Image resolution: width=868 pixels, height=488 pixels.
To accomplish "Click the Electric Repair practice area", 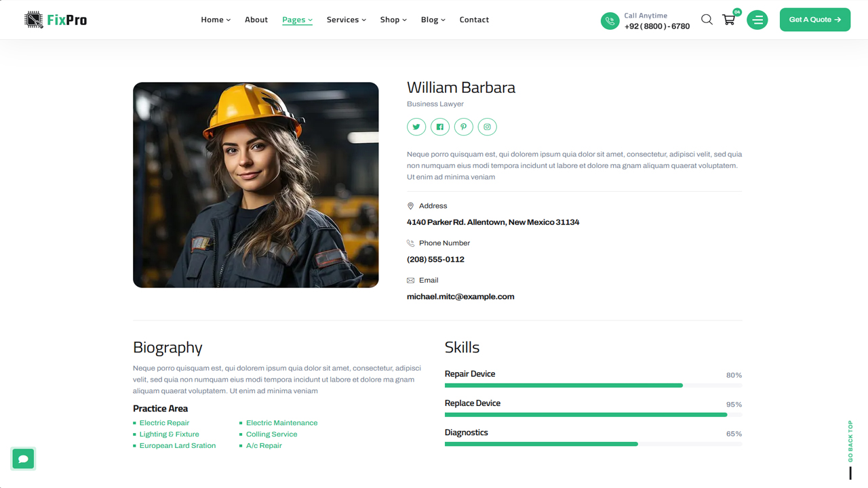I will (x=164, y=423).
